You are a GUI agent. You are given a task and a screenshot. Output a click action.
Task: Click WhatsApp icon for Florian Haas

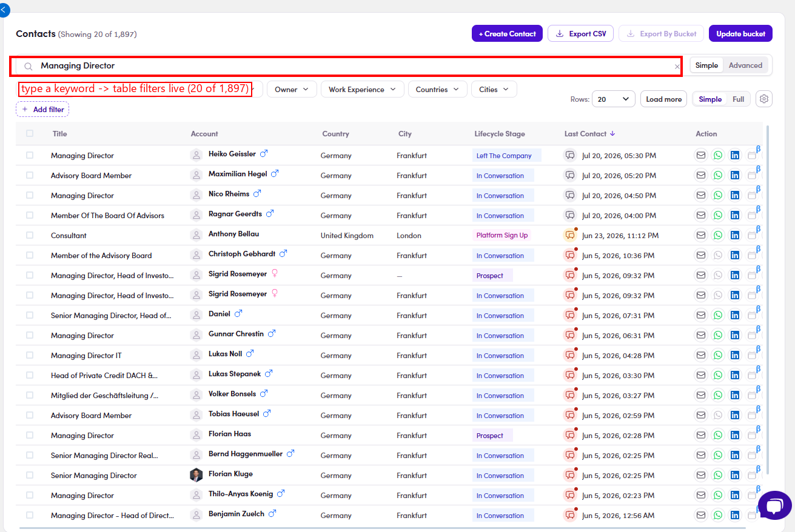pos(718,435)
